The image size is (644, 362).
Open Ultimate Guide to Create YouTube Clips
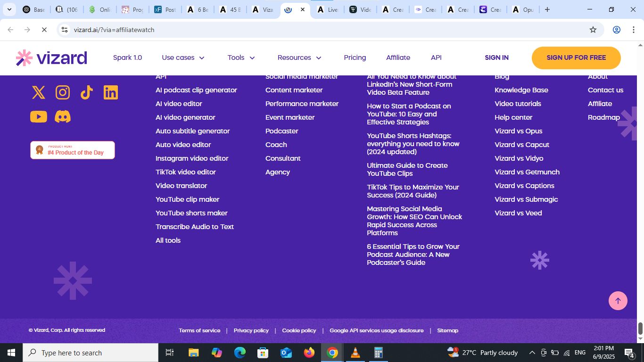point(407,169)
